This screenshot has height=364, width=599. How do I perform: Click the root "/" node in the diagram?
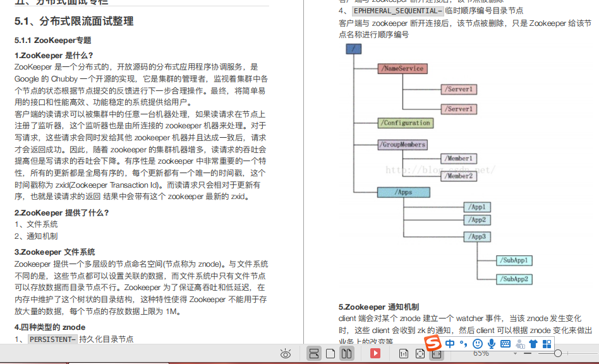pos(354,49)
